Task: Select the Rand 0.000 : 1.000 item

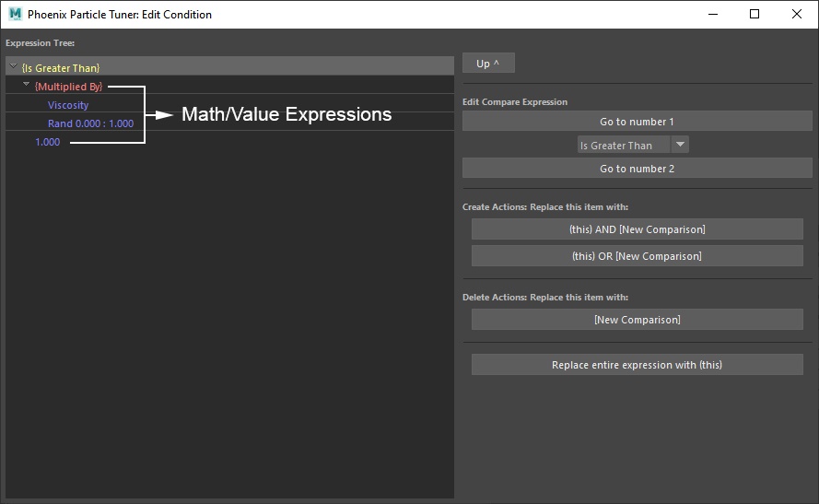Action: click(x=90, y=123)
